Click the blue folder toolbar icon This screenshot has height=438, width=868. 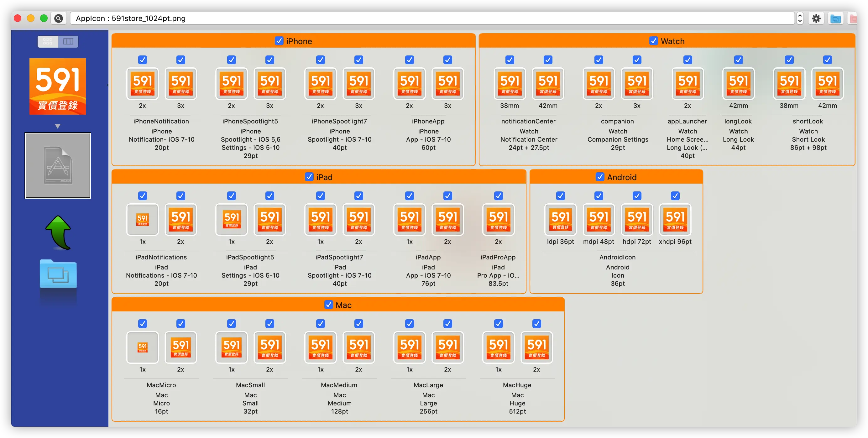coord(835,18)
